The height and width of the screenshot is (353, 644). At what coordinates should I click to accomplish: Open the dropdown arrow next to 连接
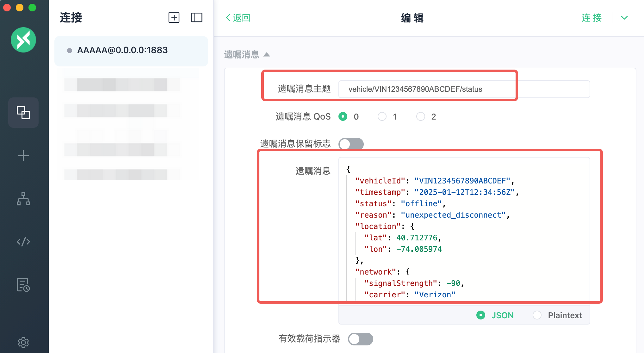pyautogui.click(x=624, y=18)
